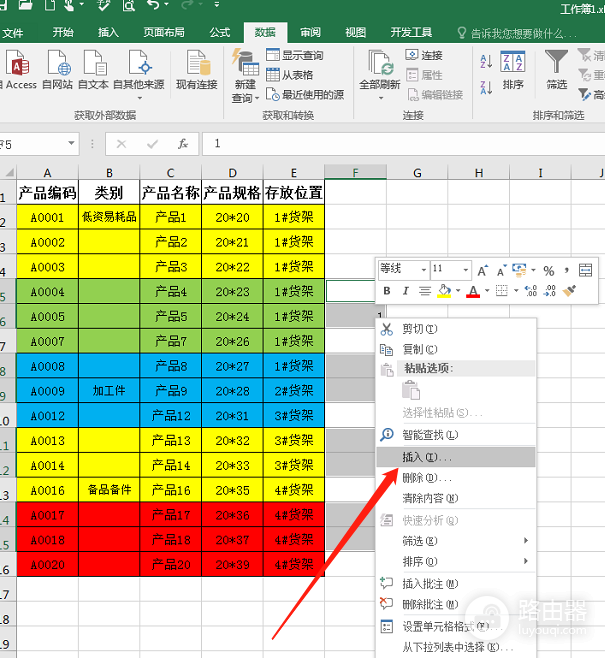Open the Name Box dropdown arrow
Image resolution: width=605 pixels, height=658 pixels.
[71, 144]
